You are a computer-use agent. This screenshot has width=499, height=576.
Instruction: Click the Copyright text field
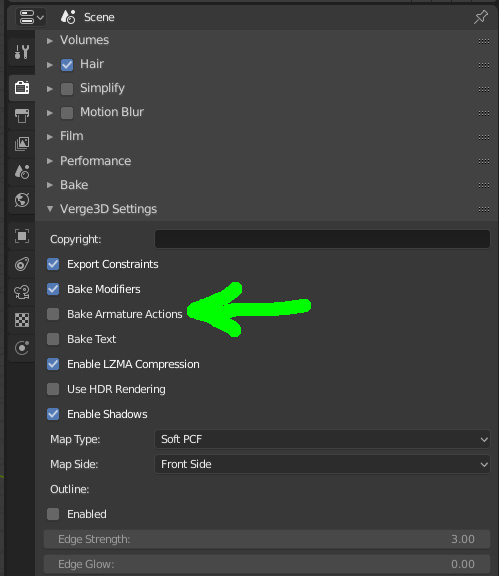(x=322, y=239)
